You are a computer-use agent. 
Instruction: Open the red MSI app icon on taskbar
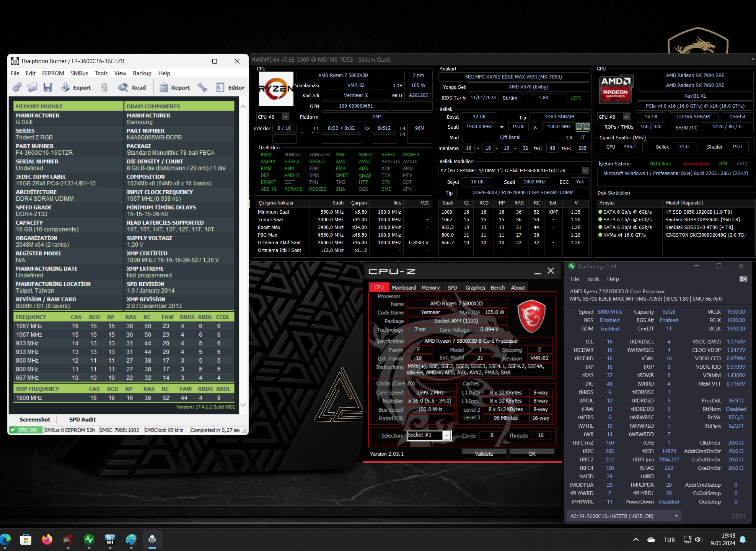(x=68, y=540)
